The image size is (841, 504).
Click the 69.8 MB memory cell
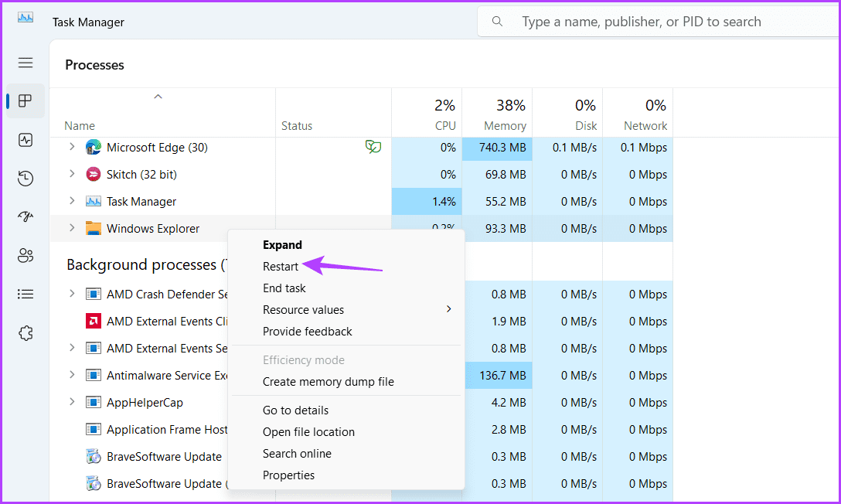[497, 174]
